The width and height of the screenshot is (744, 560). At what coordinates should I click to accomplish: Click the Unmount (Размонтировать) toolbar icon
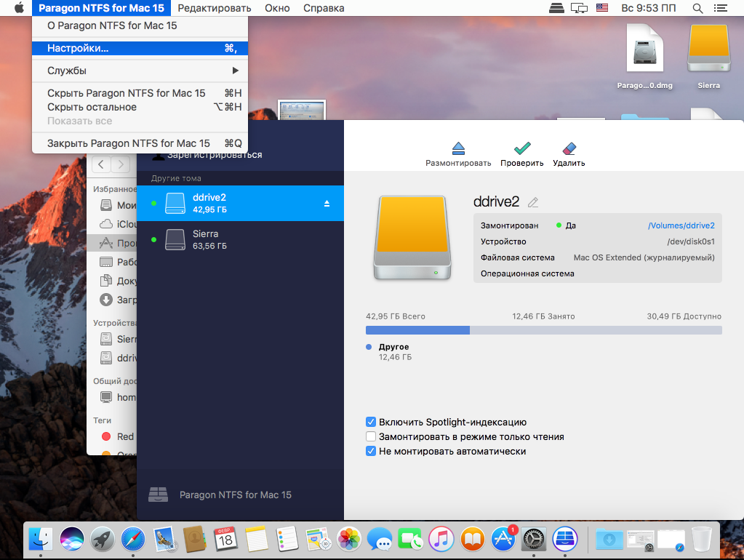click(x=458, y=148)
